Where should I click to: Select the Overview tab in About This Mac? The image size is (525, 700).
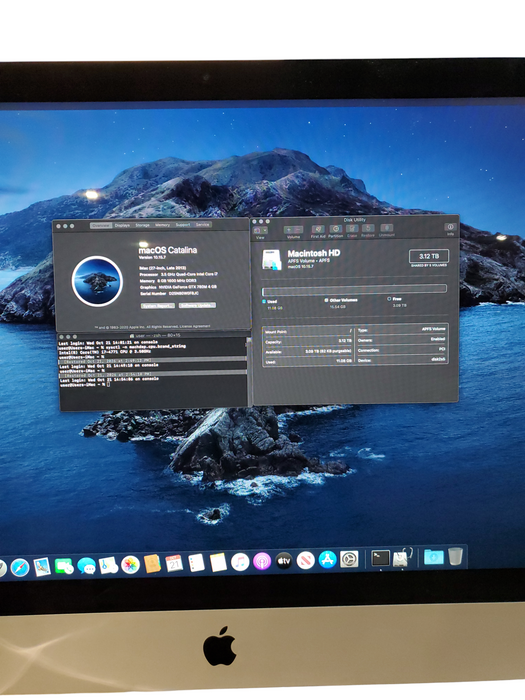click(x=101, y=225)
